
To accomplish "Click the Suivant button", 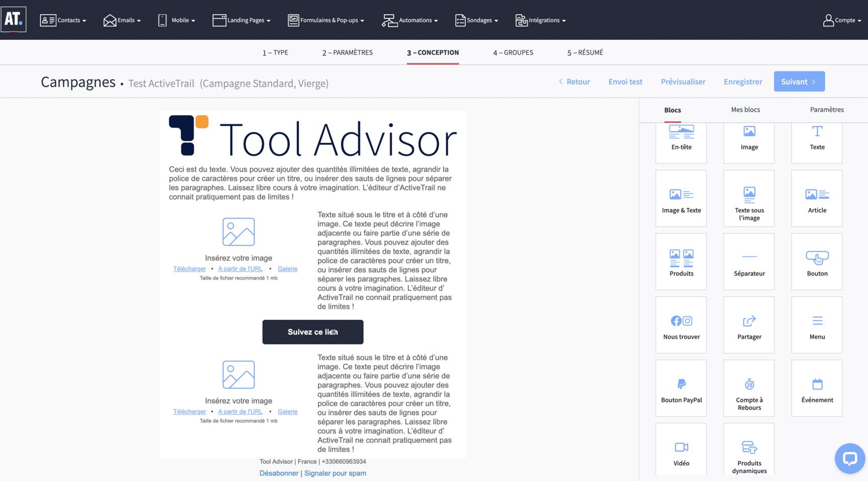I will pyautogui.click(x=799, y=82).
